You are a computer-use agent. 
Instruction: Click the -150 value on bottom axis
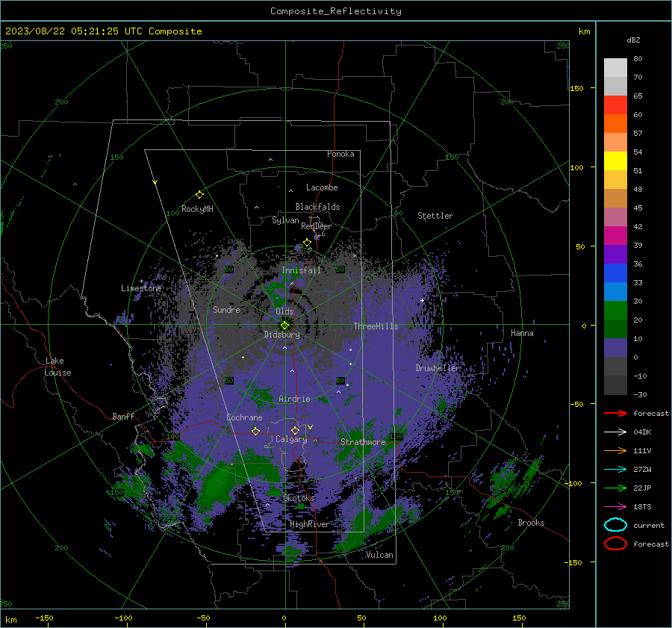44,618
